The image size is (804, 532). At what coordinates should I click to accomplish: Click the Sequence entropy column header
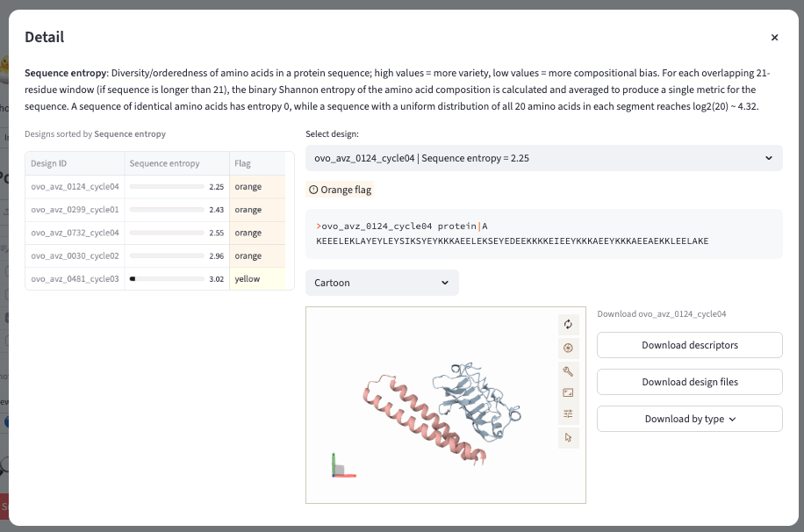[x=164, y=163]
